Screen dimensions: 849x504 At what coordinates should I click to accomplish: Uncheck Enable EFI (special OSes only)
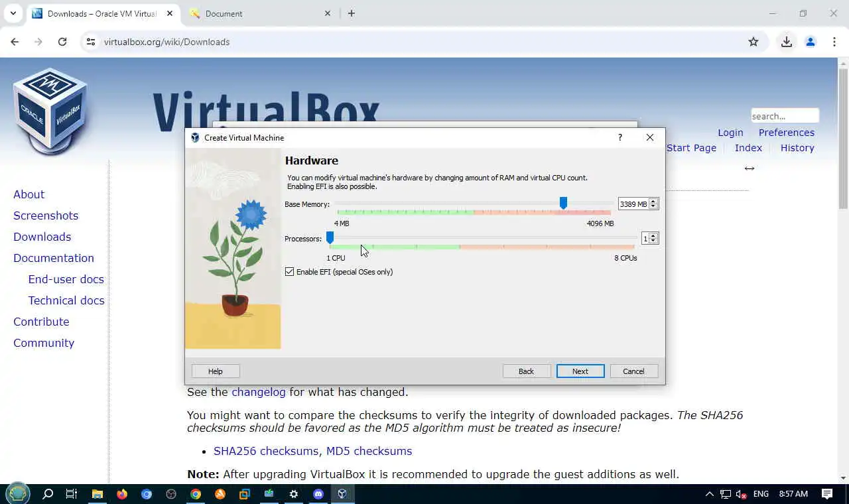289,272
